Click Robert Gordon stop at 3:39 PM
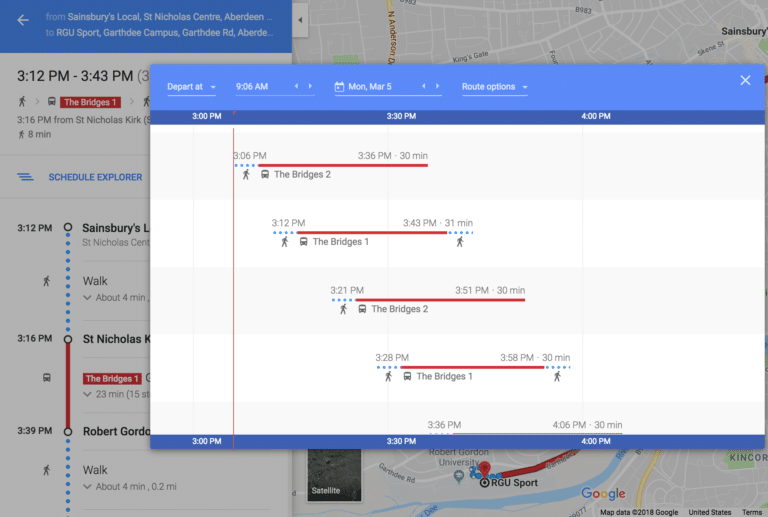The height and width of the screenshot is (517, 768). (x=116, y=431)
